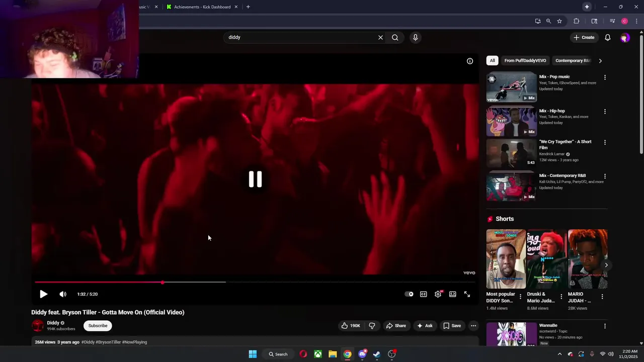Open options for Druski & Mario Judah Short
Image resolution: width=644 pixels, height=362 pixels.
pyautogui.click(x=561, y=297)
